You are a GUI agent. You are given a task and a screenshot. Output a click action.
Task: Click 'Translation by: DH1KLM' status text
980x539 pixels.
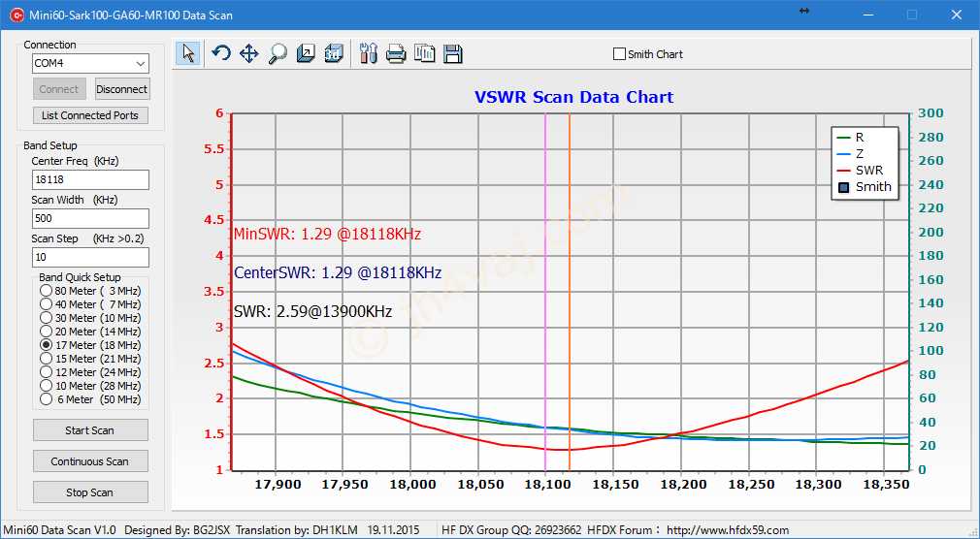(x=297, y=530)
